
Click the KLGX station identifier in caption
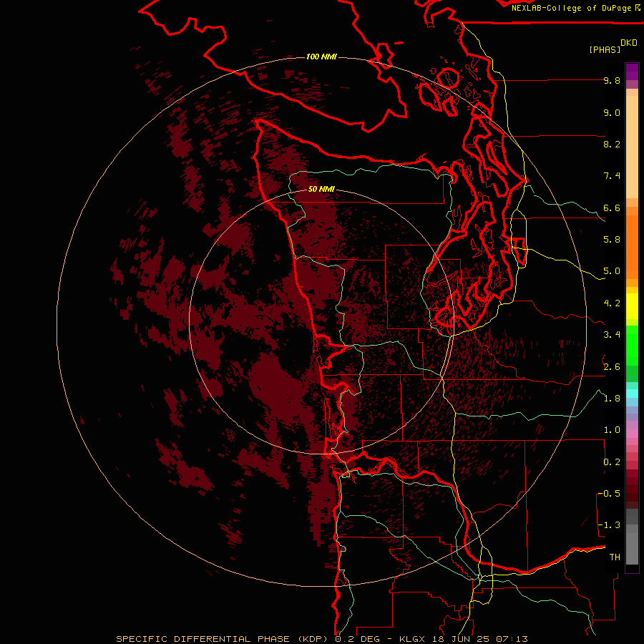click(411, 639)
